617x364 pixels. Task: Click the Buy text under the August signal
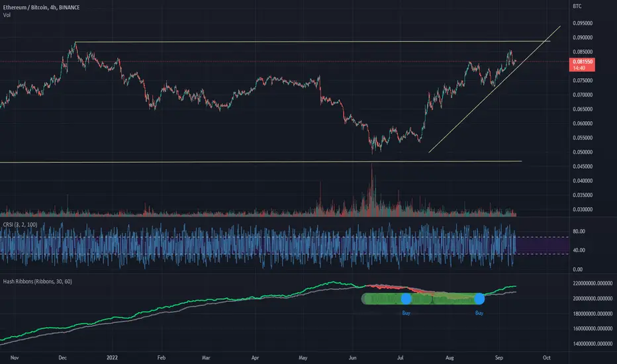[479, 313]
